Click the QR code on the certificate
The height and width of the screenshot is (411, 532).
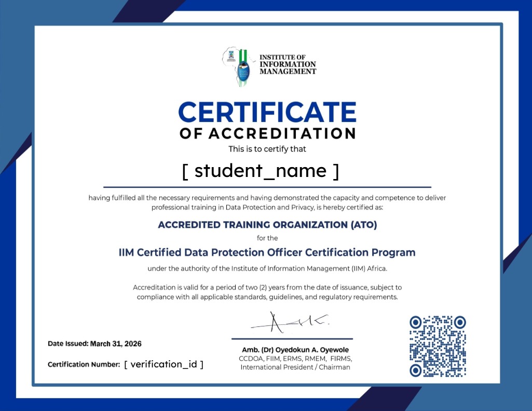(x=438, y=346)
